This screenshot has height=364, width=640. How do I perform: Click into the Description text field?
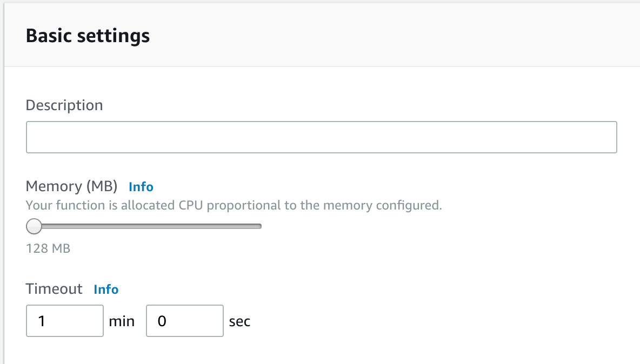(321, 137)
